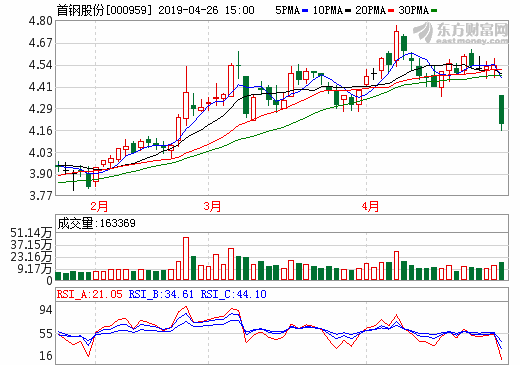Click the timestamp 2019-04-26 15:00

point(206,10)
